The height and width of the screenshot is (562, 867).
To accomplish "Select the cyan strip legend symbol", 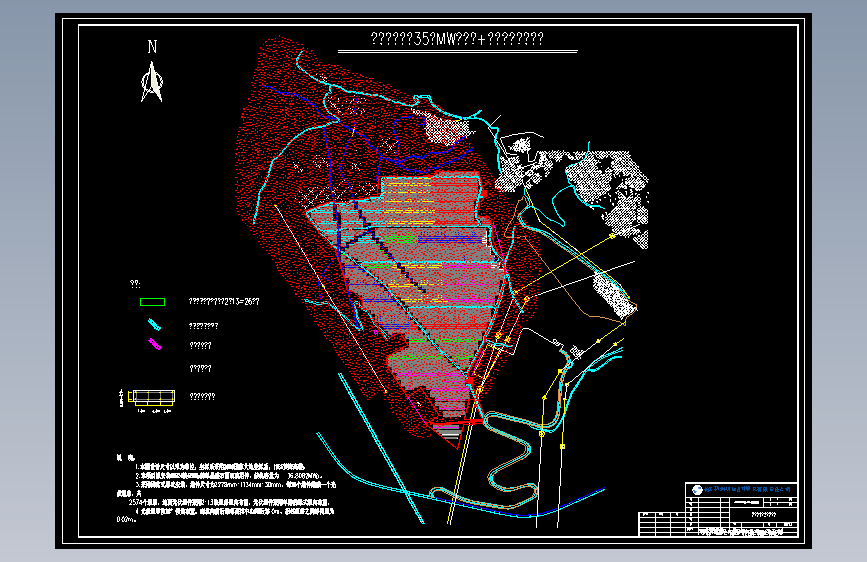I will (x=154, y=325).
